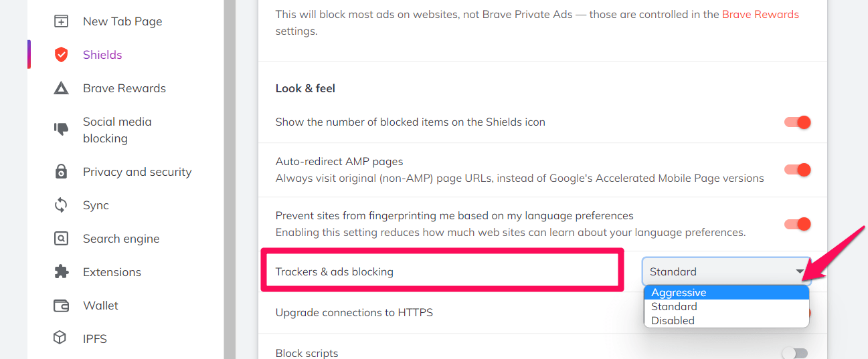The width and height of the screenshot is (868, 359).
Task: Disable Auto-redirect AMP pages switch
Action: tap(798, 170)
